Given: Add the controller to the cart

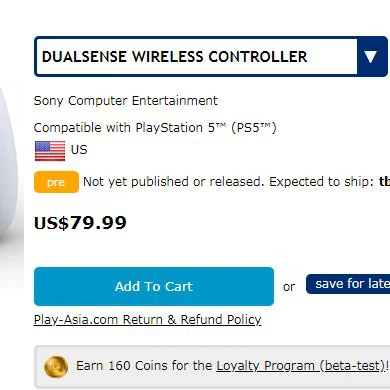Looking at the screenshot, I should pyautogui.click(x=154, y=286).
